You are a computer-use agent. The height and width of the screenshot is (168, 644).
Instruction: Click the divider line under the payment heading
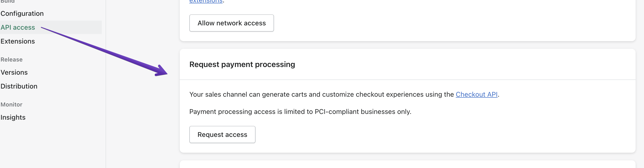(407, 80)
